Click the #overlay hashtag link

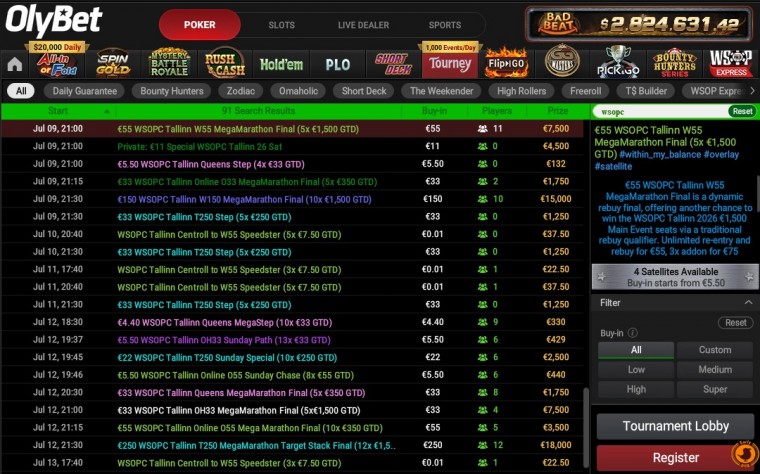click(721, 154)
